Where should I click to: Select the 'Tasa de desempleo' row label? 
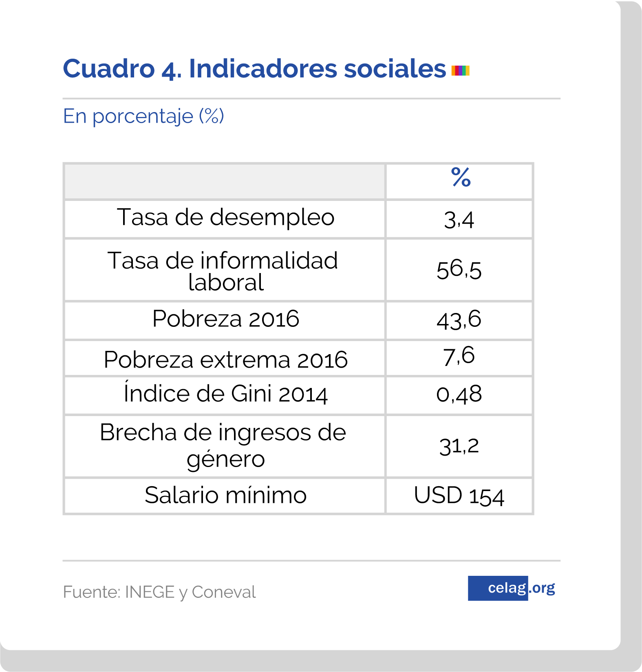(225, 217)
